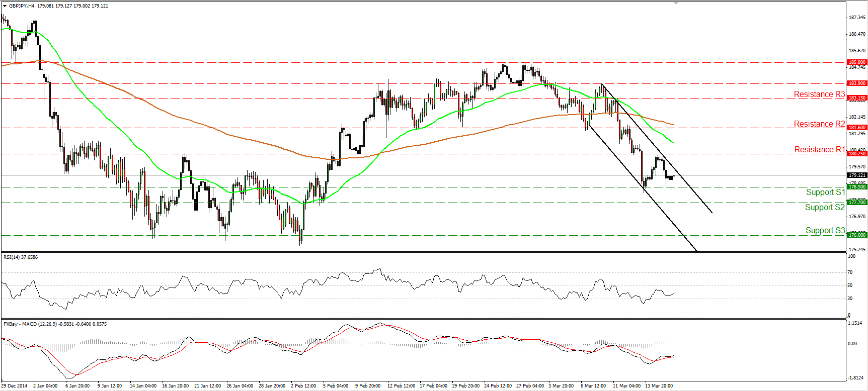Click the 28 Jan 20:00 time axis label
The width and height of the screenshot is (868, 391).
(272, 386)
